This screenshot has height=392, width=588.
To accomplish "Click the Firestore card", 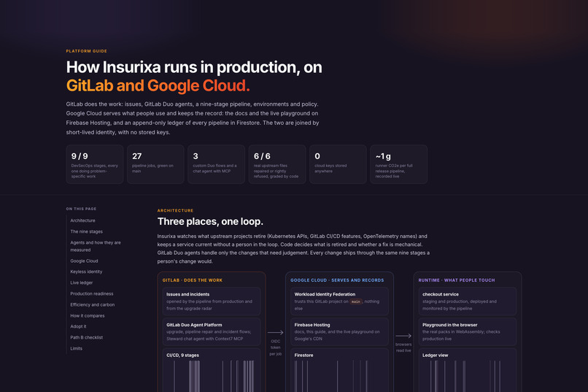I will pyautogui.click(x=339, y=370).
